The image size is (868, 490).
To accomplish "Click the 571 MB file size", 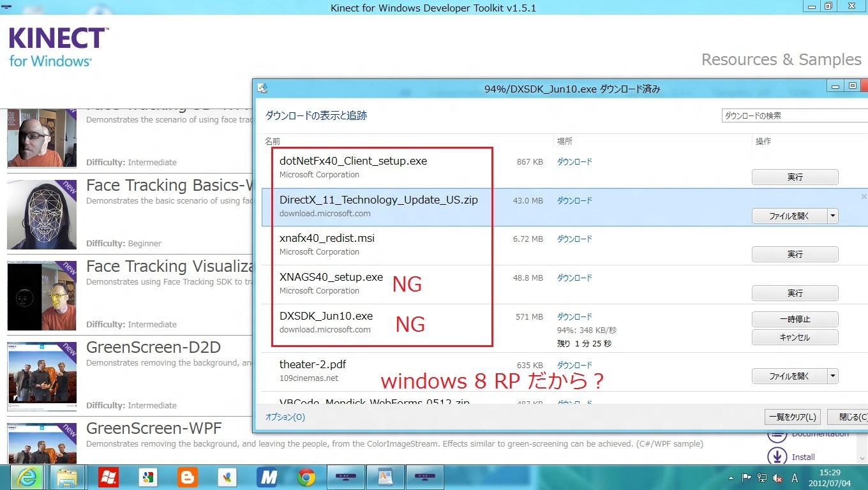I will pos(529,316).
